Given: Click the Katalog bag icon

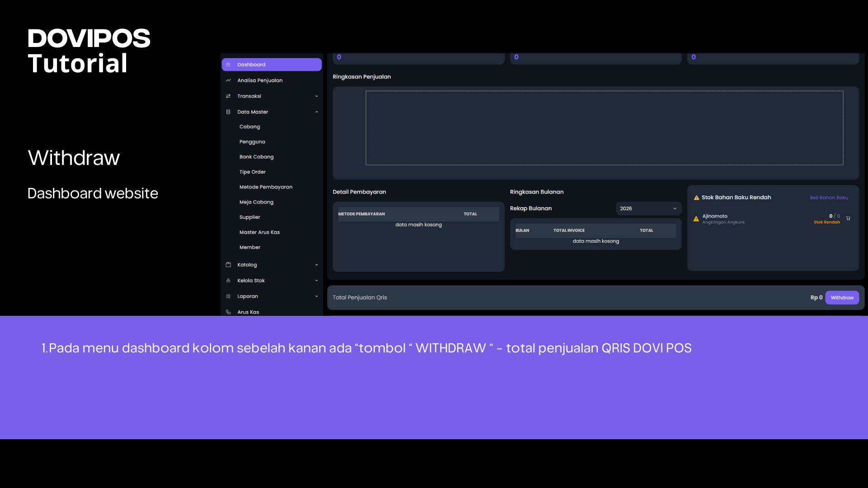Looking at the screenshot, I should click(x=228, y=265).
